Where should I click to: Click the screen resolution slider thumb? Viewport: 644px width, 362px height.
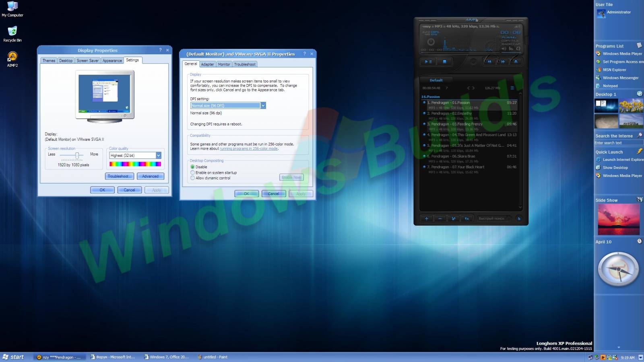tap(77, 156)
